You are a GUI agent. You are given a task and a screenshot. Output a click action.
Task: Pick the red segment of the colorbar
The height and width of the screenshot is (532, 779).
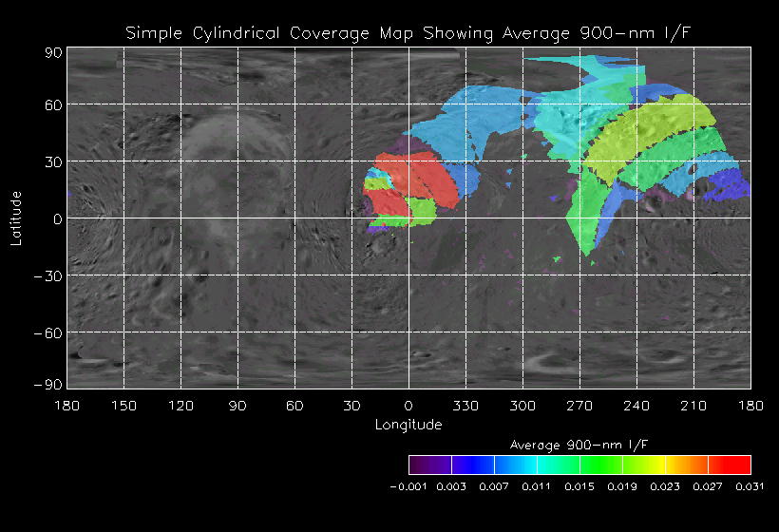tap(730, 465)
